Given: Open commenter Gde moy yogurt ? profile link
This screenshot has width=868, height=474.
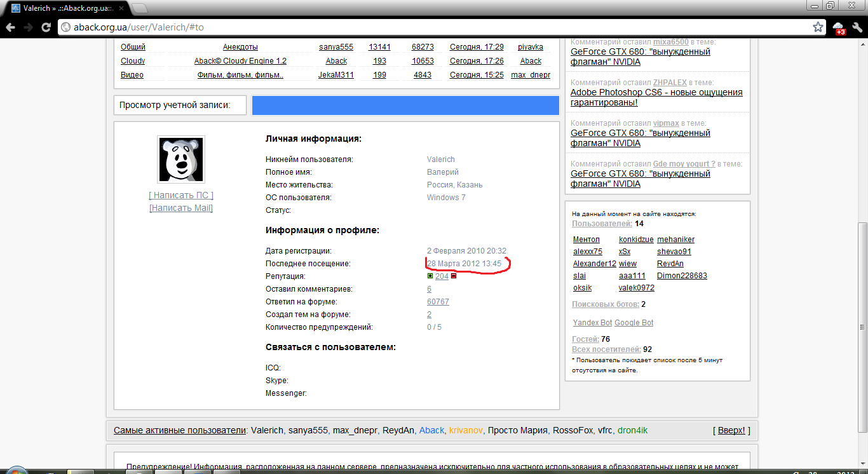Looking at the screenshot, I should point(684,164).
